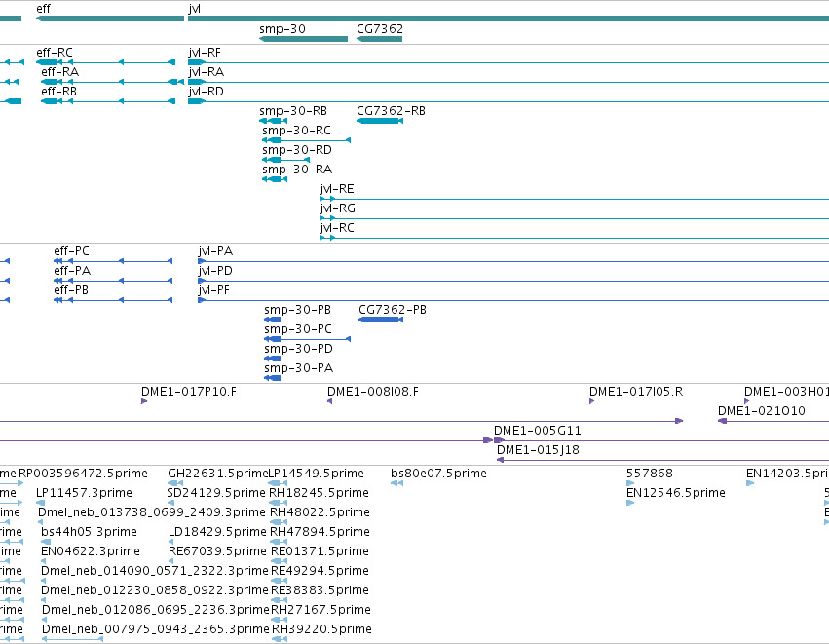Click protein label jvl-PD
Screen dimensions: 829x644
pos(215,271)
